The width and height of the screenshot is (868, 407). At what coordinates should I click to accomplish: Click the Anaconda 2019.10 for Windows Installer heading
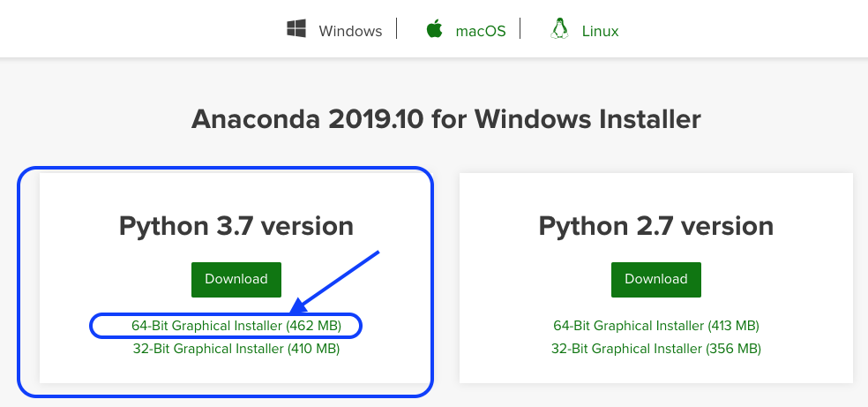445,119
